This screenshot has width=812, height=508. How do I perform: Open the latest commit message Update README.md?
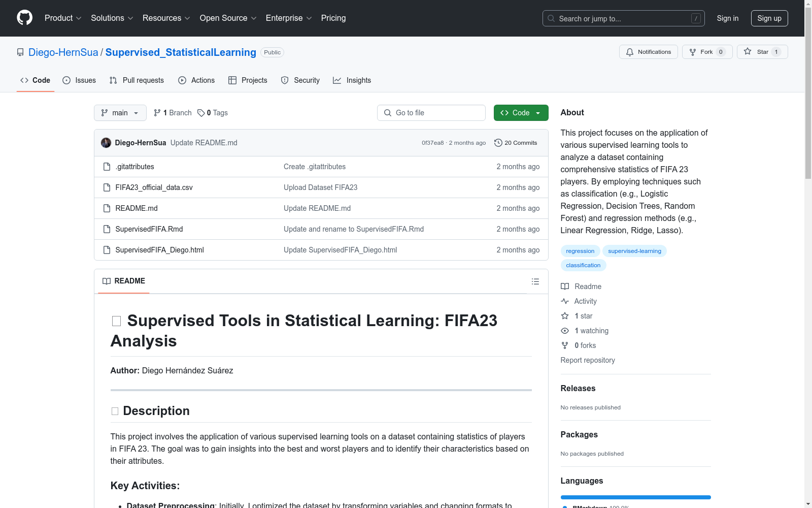(204, 143)
